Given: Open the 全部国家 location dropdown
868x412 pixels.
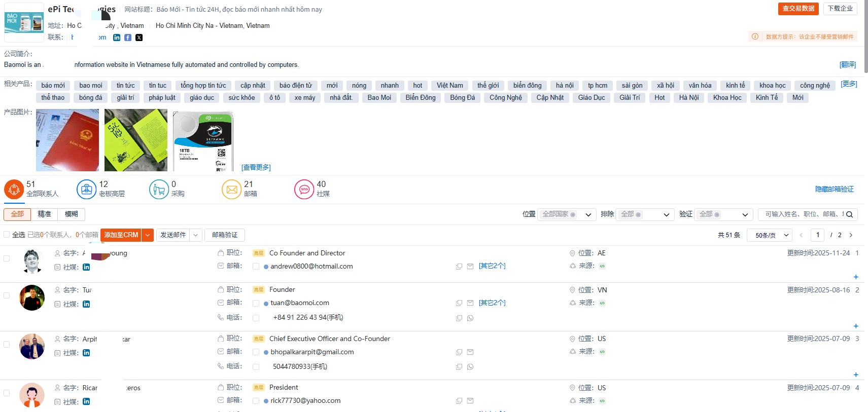Looking at the screenshot, I should point(566,214).
